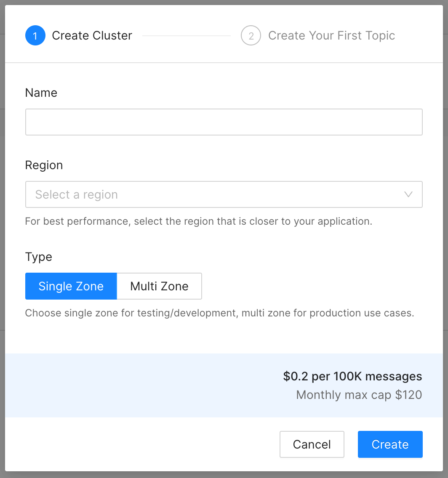The height and width of the screenshot is (478, 448).
Task: Click the region performance hint text
Action: tap(198, 221)
